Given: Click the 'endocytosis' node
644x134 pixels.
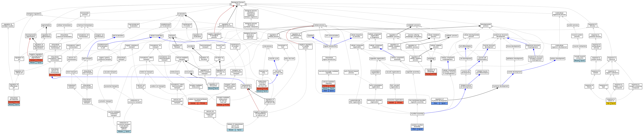Looking at the screenshot, I should (x=175, y=72).
